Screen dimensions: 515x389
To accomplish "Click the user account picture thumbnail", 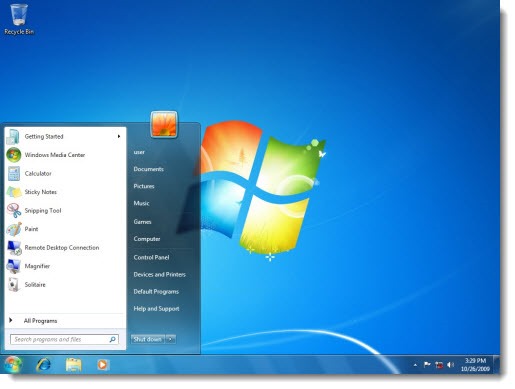I will point(164,124).
